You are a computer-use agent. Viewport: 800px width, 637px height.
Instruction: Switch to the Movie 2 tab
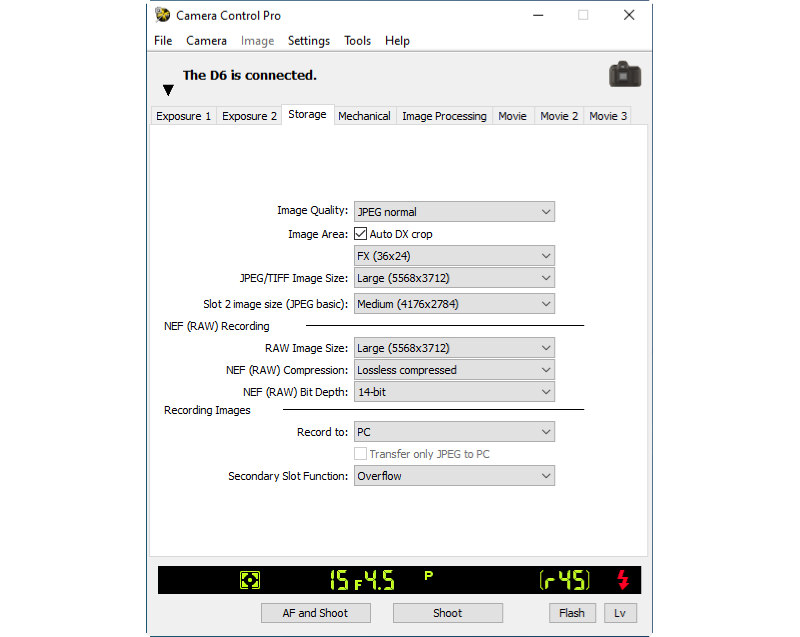[559, 116]
